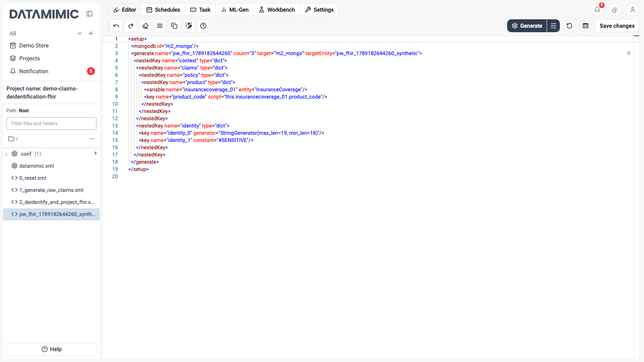Click the undo toolbar icon
The image size is (644, 362).
pos(116,26)
